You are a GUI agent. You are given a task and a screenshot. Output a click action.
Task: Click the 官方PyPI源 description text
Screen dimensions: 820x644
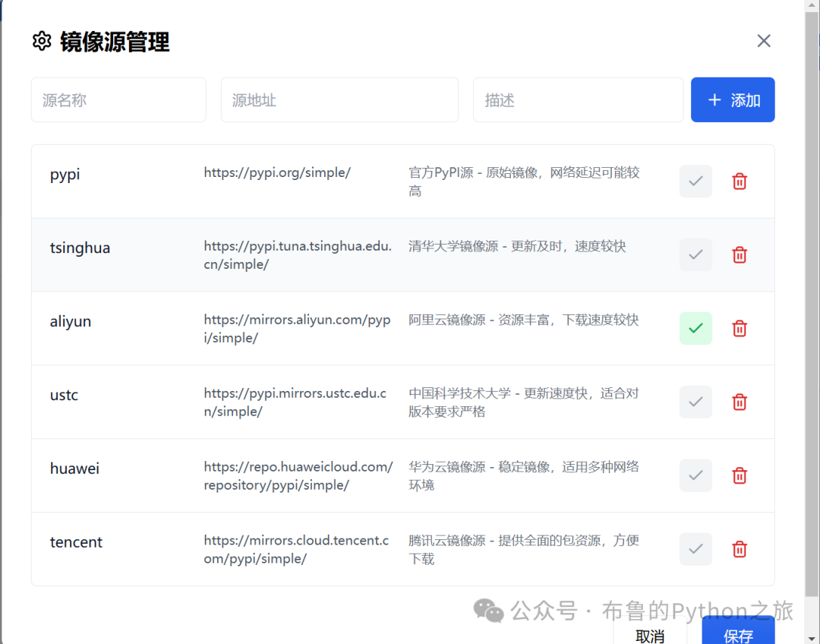point(524,182)
